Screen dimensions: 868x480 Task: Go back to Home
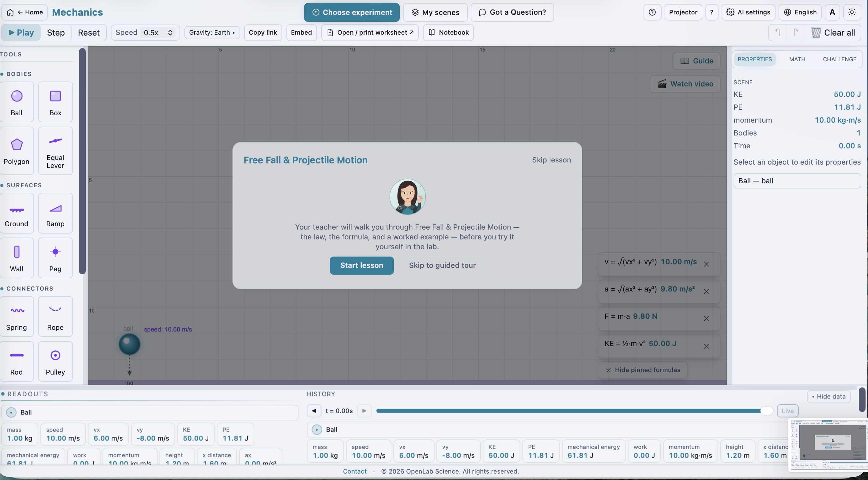[x=25, y=12]
